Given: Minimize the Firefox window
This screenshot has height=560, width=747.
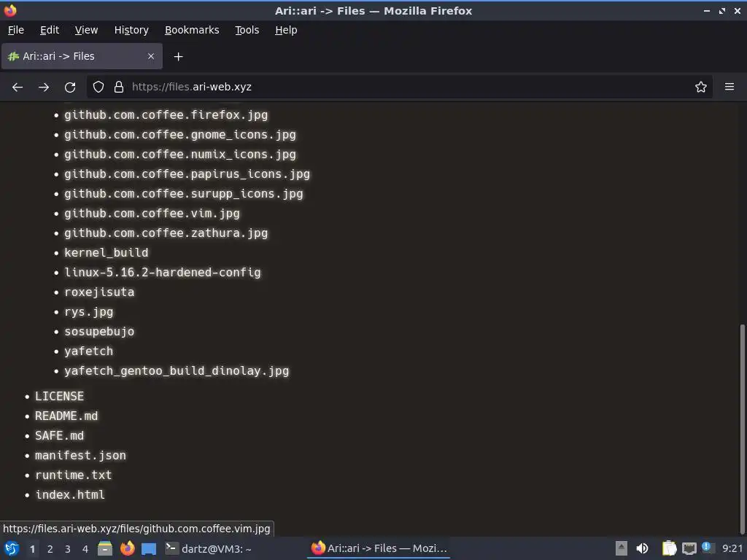Looking at the screenshot, I should tap(707, 10).
